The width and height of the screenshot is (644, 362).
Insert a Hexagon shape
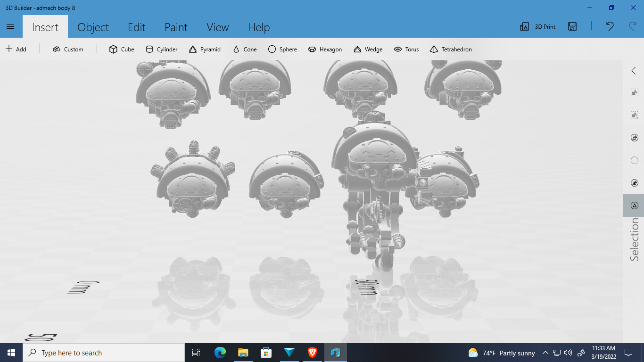pyautogui.click(x=325, y=49)
